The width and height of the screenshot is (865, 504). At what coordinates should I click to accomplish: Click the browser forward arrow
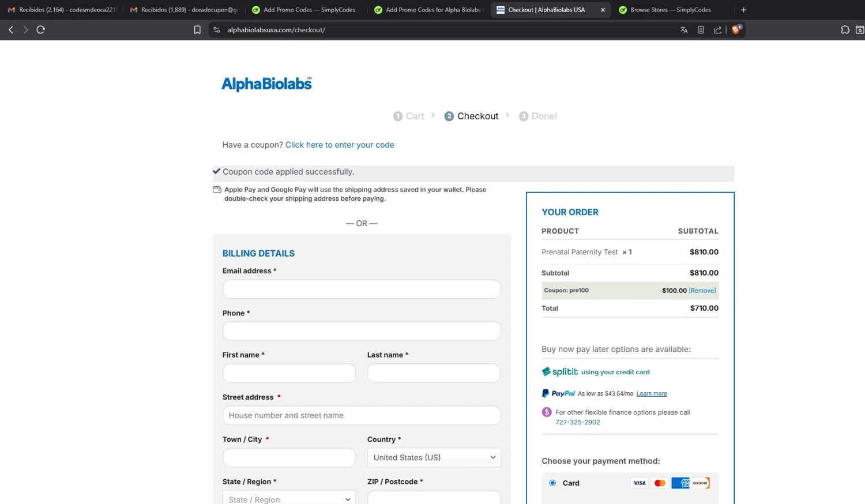click(x=25, y=30)
